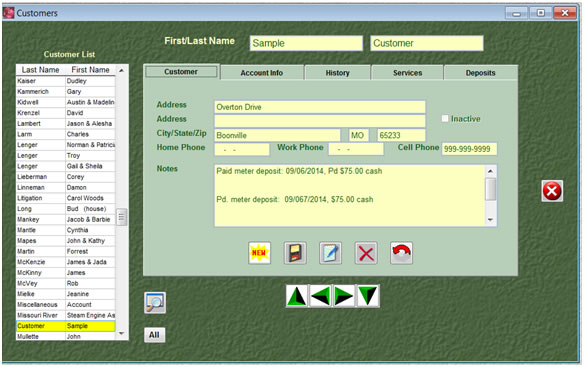
Task: Select the Litigation Carol Woods row
Action: pyautogui.click(x=66, y=198)
